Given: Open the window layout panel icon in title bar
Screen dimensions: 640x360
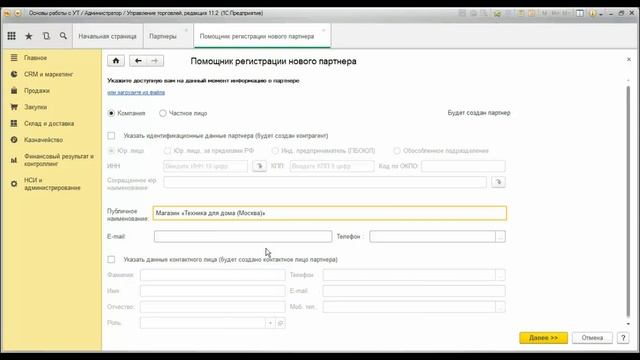Looking at the screenshot, I should coord(580,13).
